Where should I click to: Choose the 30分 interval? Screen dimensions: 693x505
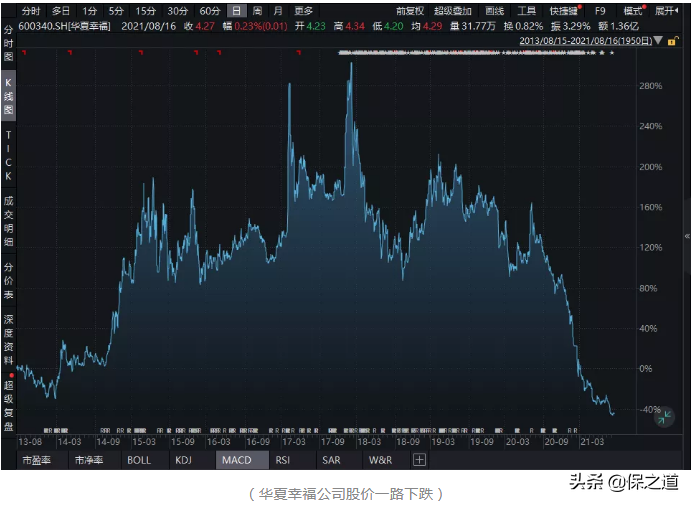click(x=178, y=11)
